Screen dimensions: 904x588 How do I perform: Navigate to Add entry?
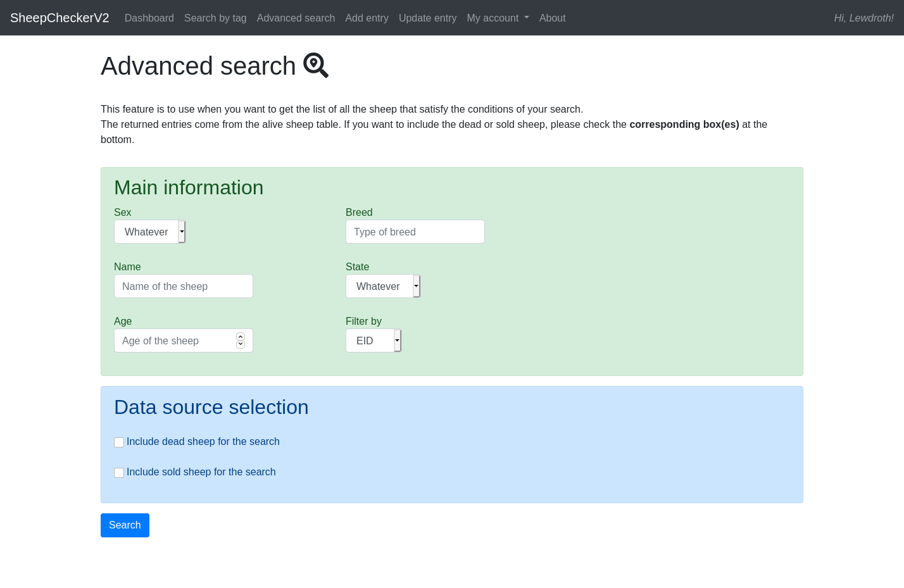tap(367, 18)
